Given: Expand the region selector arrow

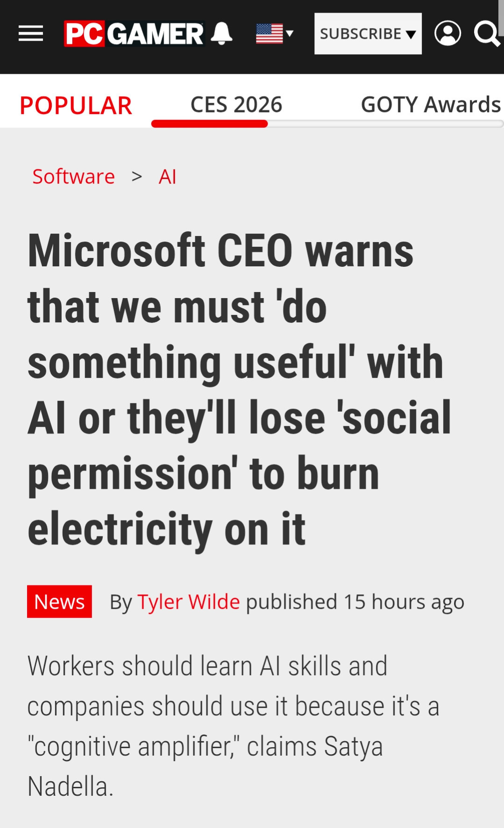Looking at the screenshot, I should pos(290,34).
